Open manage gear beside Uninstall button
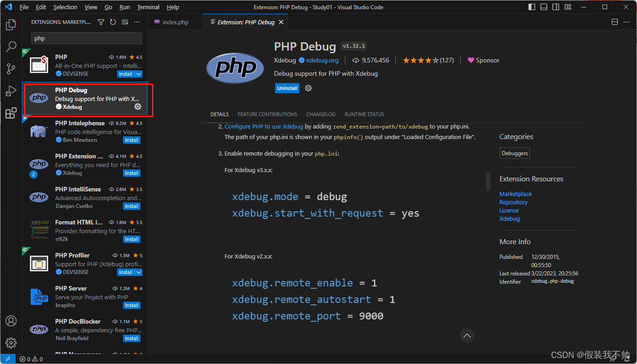This screenshot has height=364, width=637. click(x=308, y=88)
